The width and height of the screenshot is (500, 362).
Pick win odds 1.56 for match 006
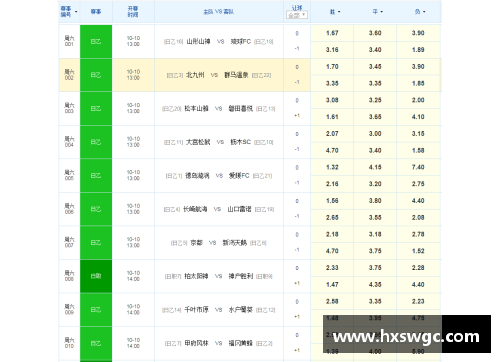pyautogui.click(x=332, y=201)
